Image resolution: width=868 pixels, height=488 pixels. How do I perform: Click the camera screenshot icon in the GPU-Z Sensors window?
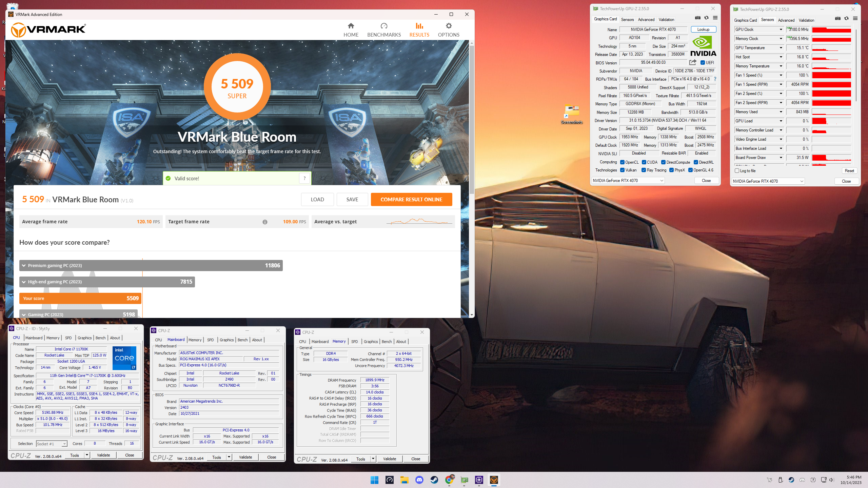837,19
